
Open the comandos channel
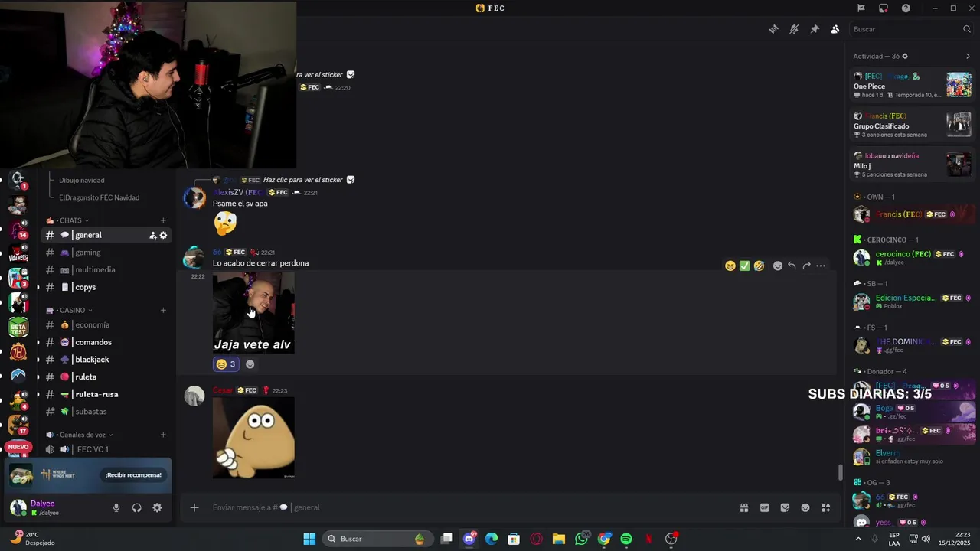coord(106,342)
